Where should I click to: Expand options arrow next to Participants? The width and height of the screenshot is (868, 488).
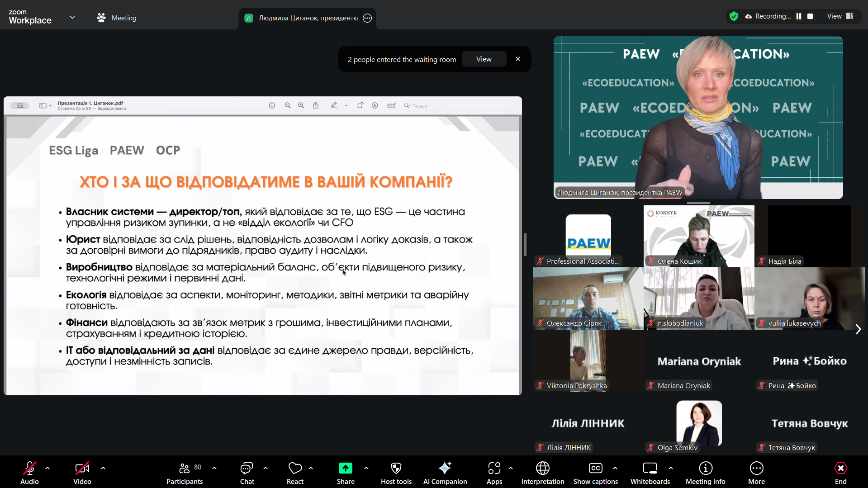coord(214,468)
